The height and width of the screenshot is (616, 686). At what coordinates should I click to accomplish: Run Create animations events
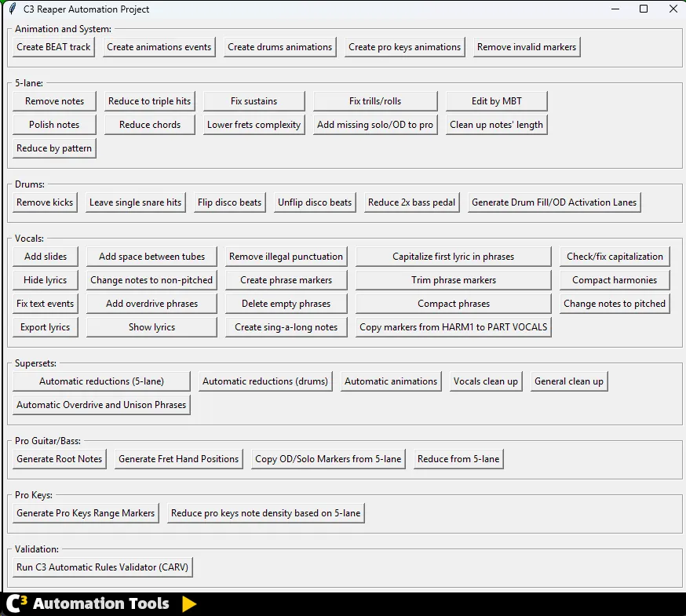click(x=159, y=47)
